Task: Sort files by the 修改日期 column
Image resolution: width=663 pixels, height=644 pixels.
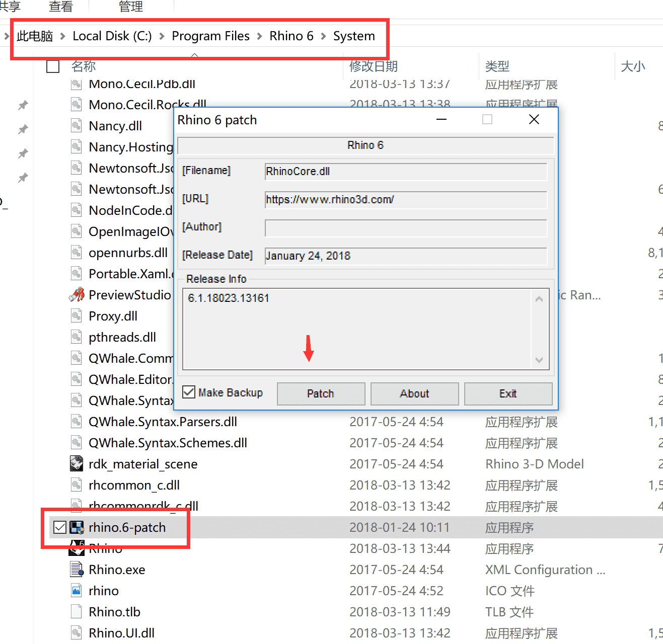Action: [374, 66]
